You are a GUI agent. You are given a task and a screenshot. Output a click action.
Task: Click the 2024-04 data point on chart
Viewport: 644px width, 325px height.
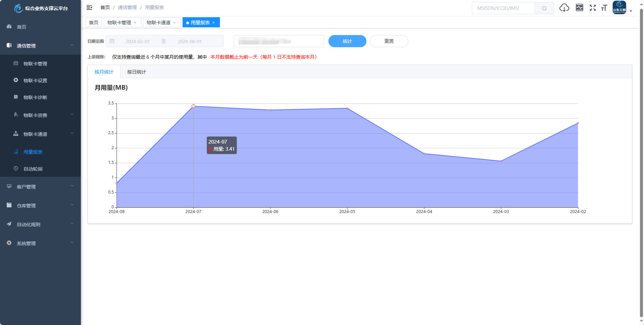click(424, 154)
